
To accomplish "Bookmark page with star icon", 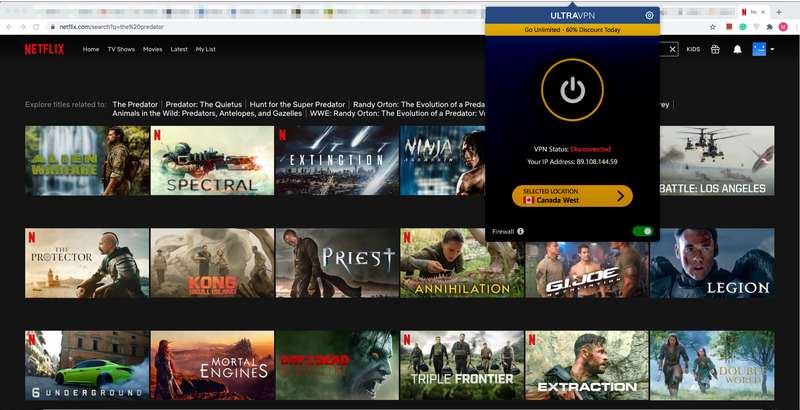I will pyautogui.click(x=713, y=27).
